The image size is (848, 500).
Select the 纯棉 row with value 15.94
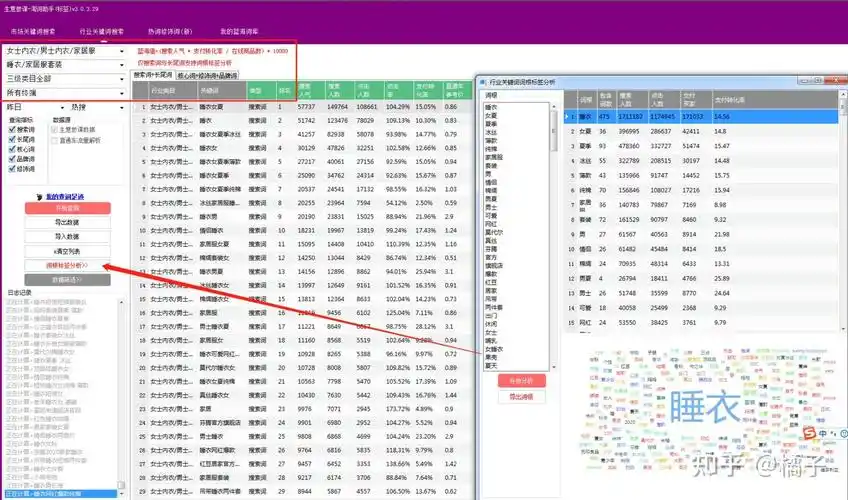pos(701,190)
